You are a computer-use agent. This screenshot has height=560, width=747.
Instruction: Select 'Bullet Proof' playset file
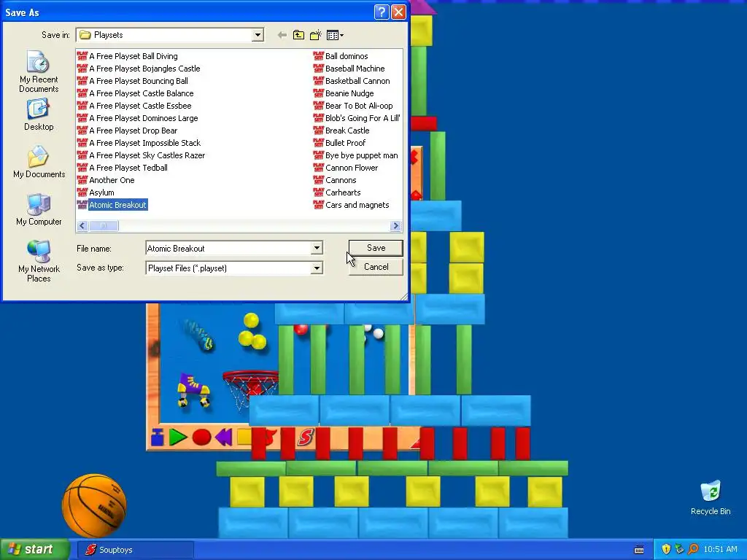click(340, 143)
